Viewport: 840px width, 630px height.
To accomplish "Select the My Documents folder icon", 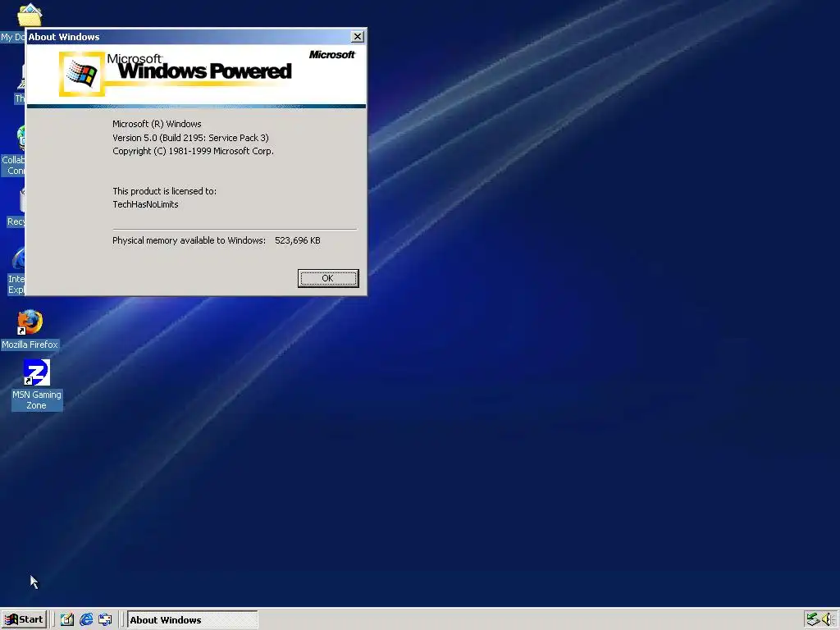I will 30,15.
